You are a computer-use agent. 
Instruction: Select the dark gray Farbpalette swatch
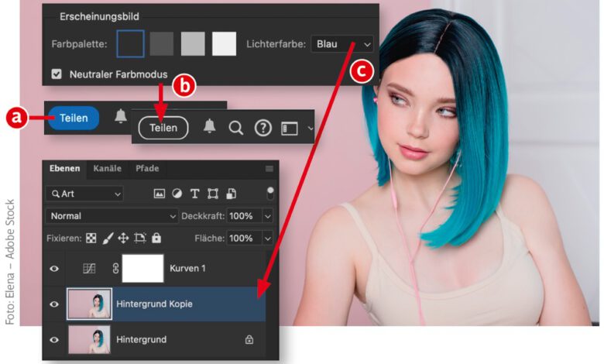[161, 44]
